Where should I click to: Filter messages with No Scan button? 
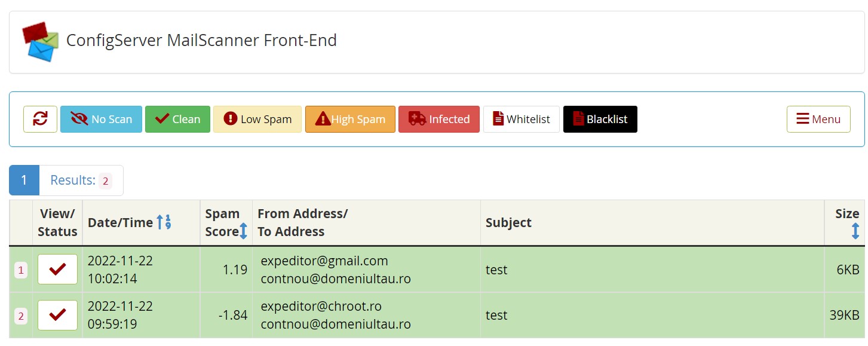tap(101, 119)
